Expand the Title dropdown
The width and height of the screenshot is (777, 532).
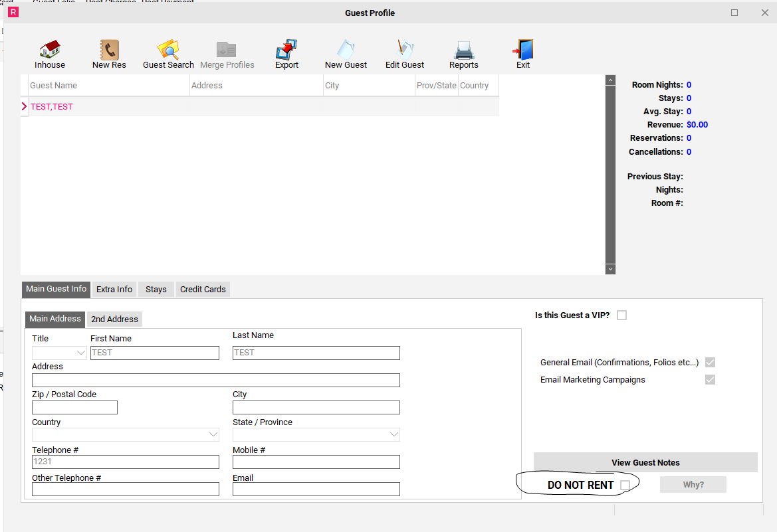(81, 353)
